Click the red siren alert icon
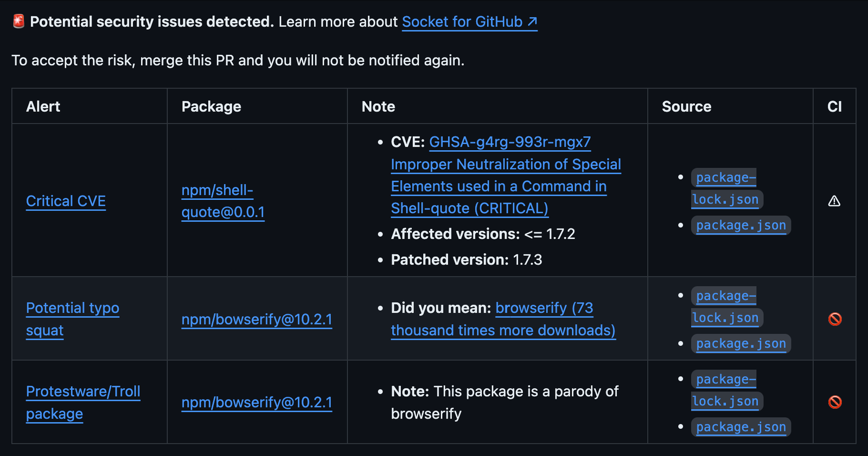The image size is (868, 456). pyautogui.click(x=18, y=22)
